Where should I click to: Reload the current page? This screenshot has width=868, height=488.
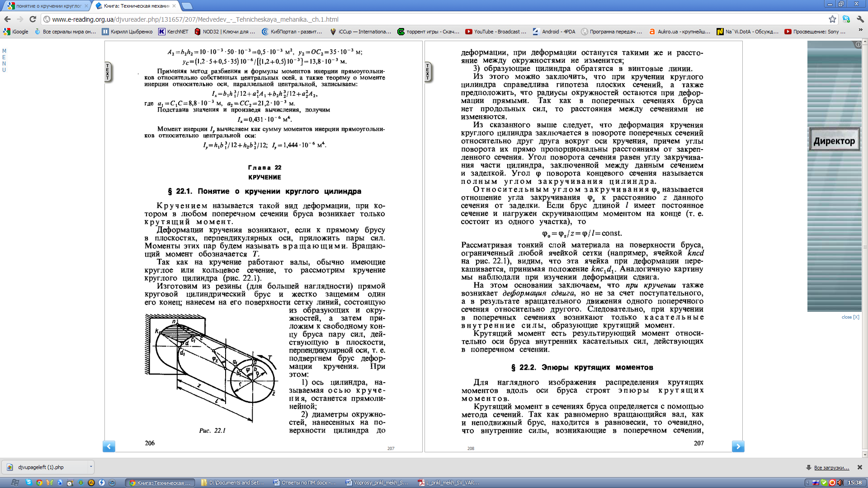tap(33, 19)
